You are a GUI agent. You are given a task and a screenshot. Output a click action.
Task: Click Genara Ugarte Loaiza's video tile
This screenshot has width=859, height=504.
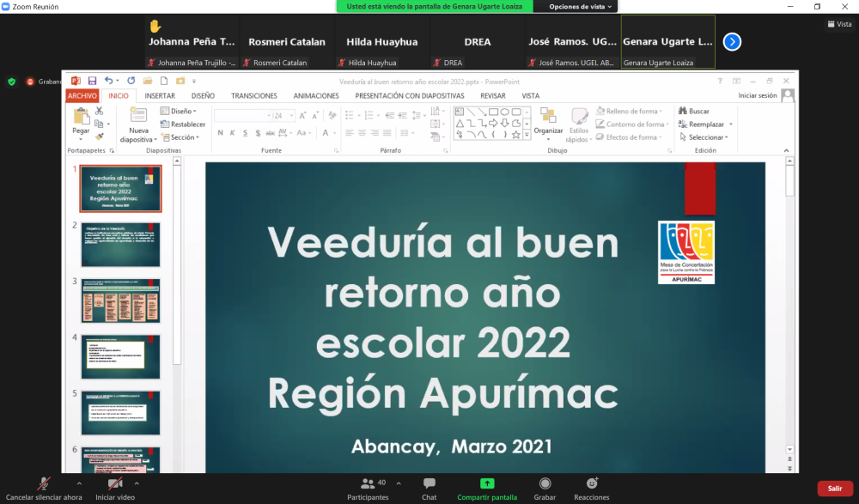(667, 41)
